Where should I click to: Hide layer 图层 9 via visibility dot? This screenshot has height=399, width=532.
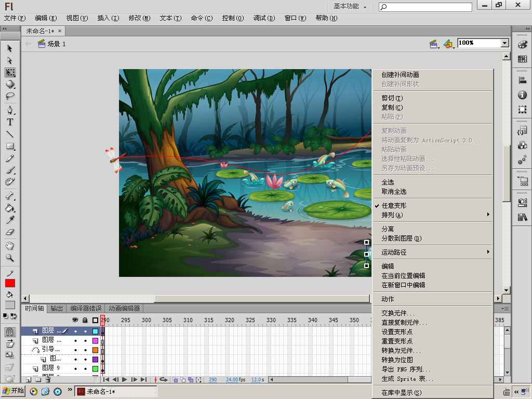(75, 368)
